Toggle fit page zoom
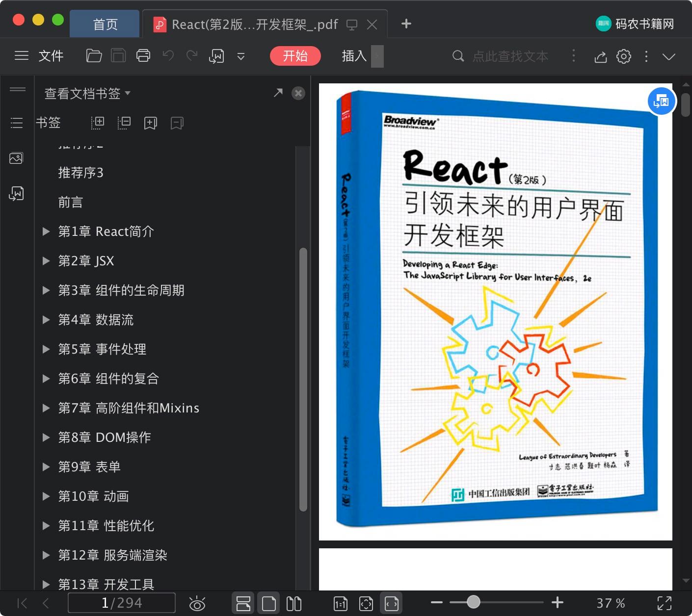This screenshot has width=692, height=616. pos(366,604)
